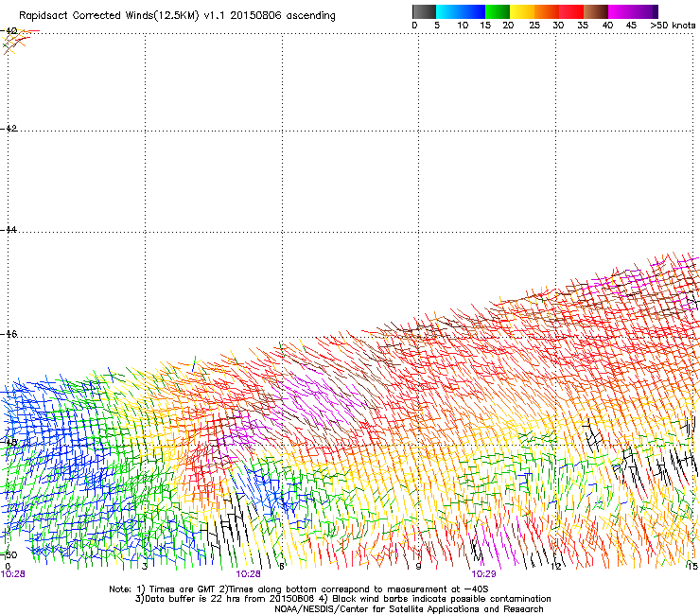Click the blue 10-15 knots legend swatch
The width and height of the screenshot is (700, 615).
coord(472,11)
